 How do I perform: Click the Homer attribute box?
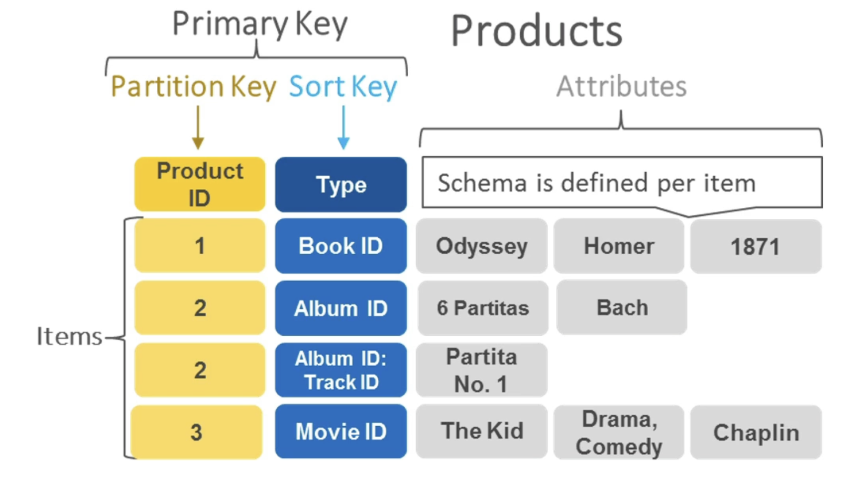tap(619, 246)
